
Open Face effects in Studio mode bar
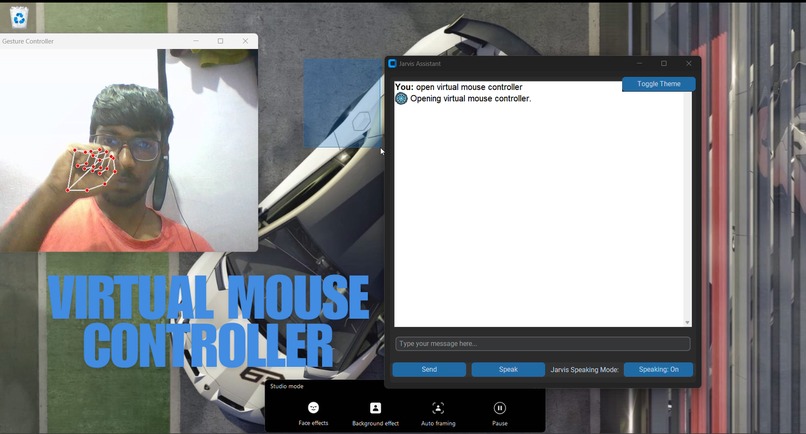point(313,414)
